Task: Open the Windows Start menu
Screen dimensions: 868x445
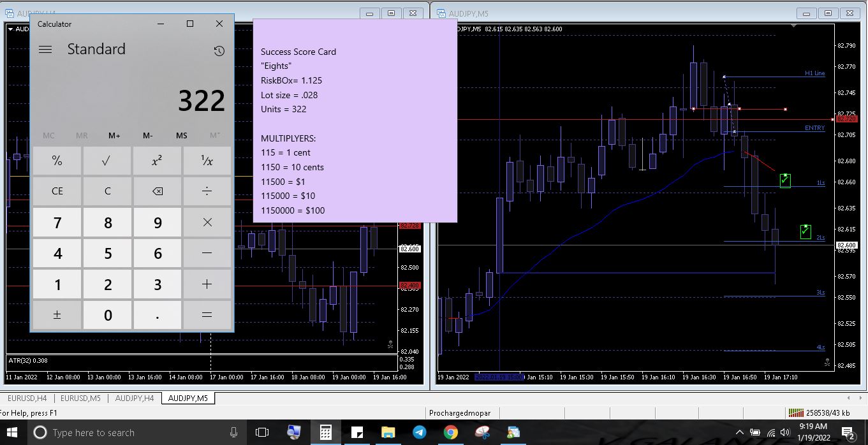Action: [13, 433]
